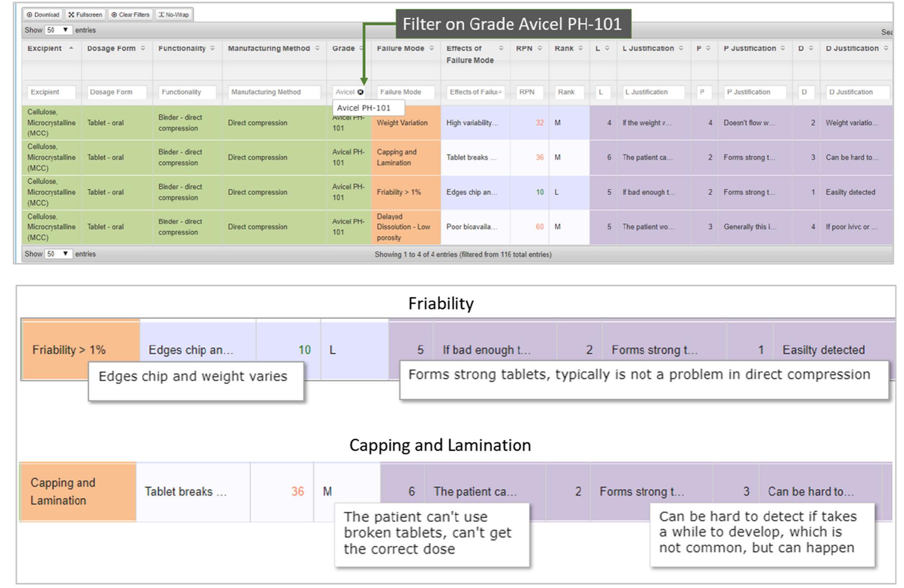Click 'Poor bioavaila...' effects cell
Image resolution: width=904 pixels, height=588 pixels.
[x=475, y=227]
